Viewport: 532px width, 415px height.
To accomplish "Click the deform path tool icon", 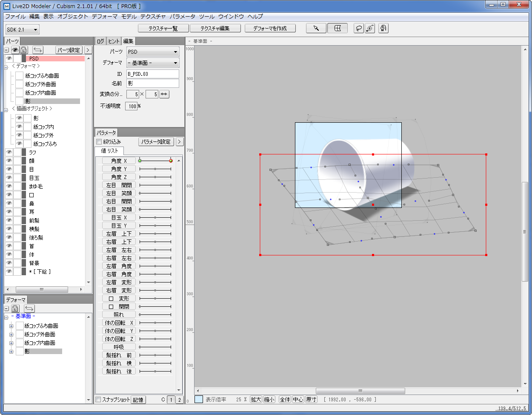I will tap(370, 28).
